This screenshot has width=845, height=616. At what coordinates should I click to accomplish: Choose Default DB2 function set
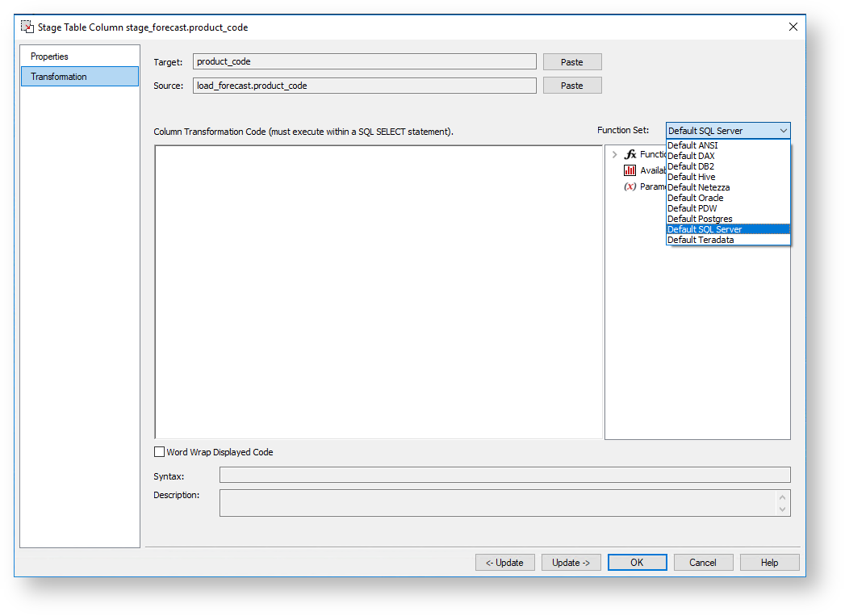click(x=728, y=166)
